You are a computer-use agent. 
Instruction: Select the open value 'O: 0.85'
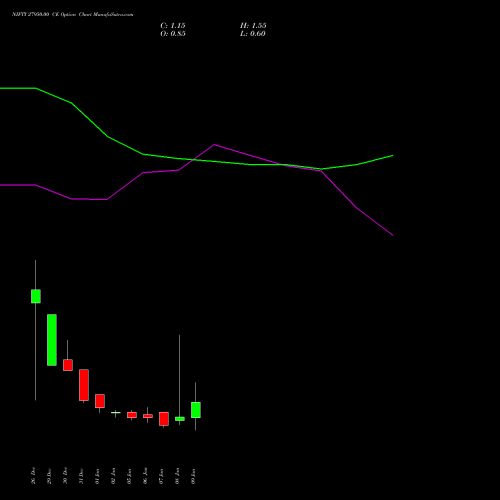coord(173,34)
